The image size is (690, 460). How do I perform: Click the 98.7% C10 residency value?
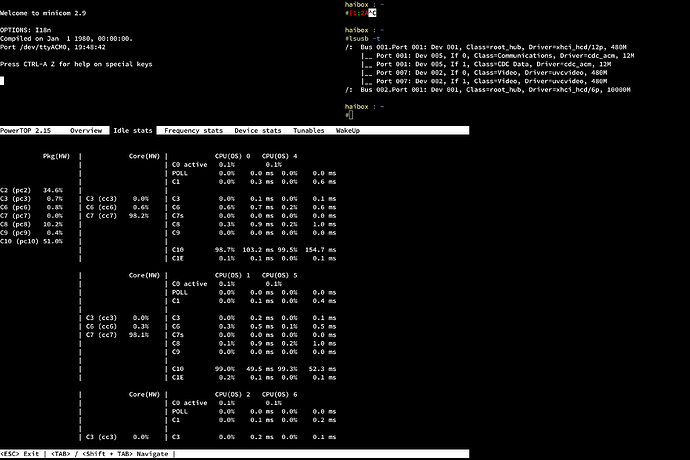pos(225,250)
